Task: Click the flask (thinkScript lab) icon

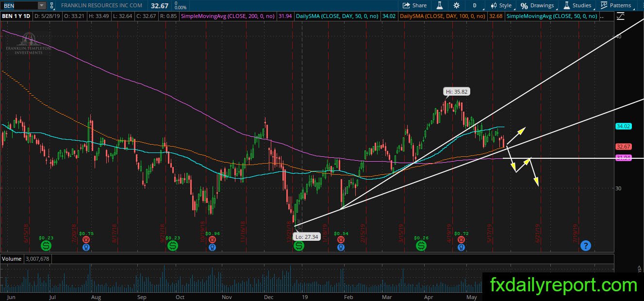Action: point(440,5)
